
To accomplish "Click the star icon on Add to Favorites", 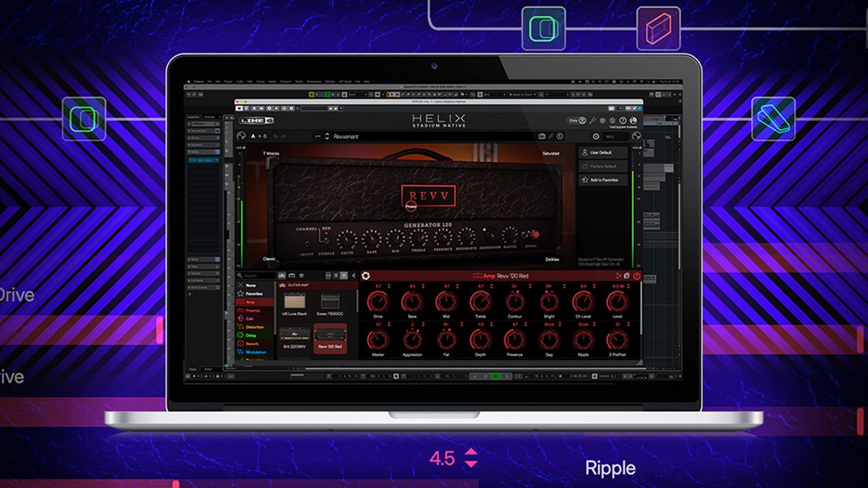I will (584, 180).
